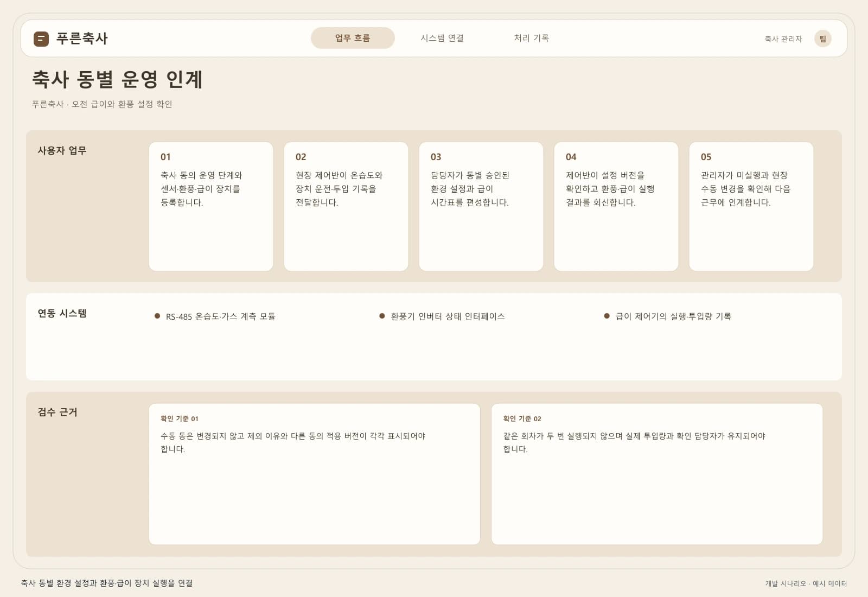Viewport: 868px width, 597px height.
Task: Go to the 처리 기록 tab
Action: tap(532, 38)
